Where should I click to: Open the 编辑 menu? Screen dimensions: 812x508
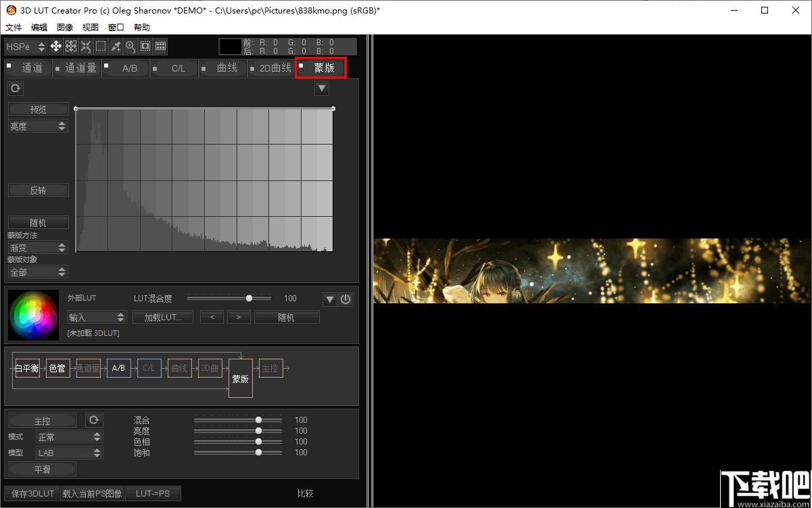coord(39,28)
